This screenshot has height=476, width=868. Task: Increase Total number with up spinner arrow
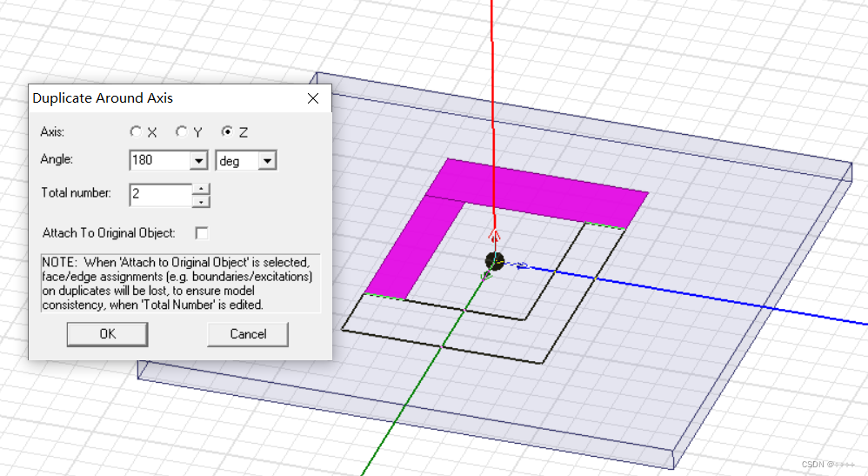[201, 189]
